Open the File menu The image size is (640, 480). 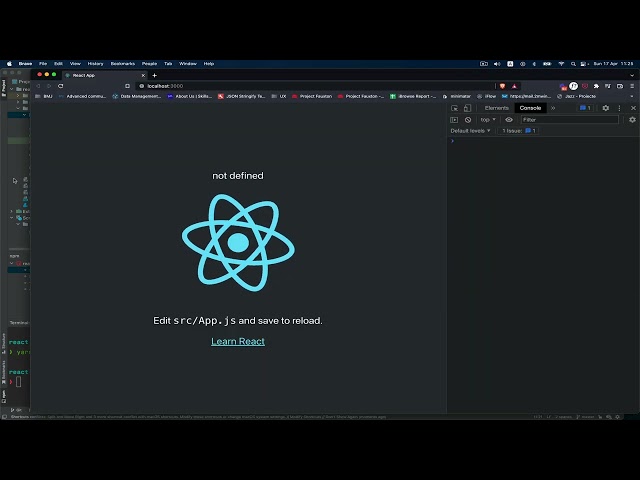coord(43,64)
